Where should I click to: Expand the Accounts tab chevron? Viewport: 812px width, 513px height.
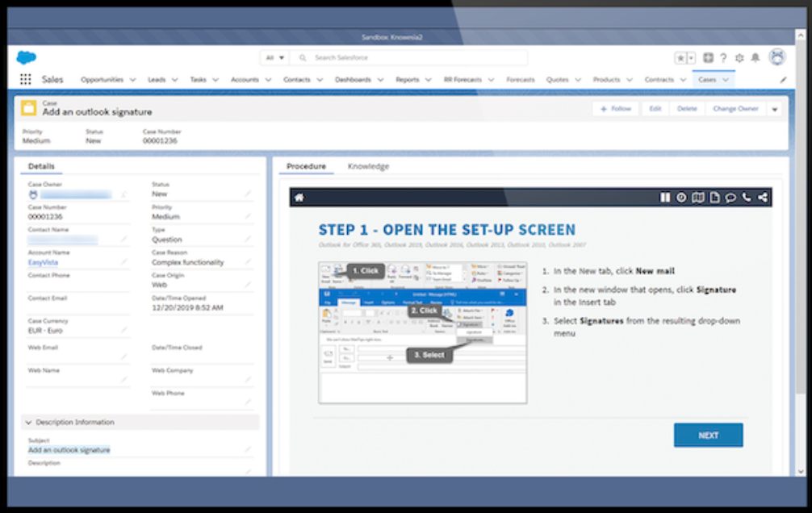pos(268,80)
